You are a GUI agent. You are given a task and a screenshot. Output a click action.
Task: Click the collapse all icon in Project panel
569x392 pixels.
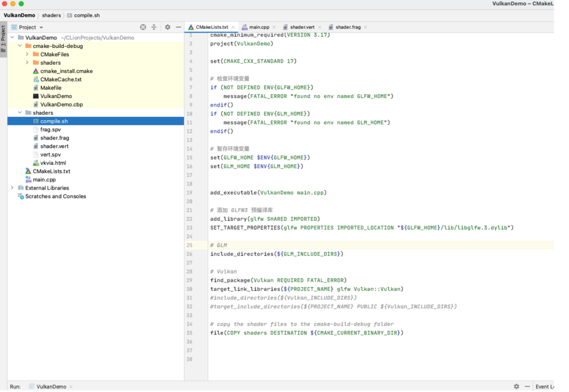[154, 27]
